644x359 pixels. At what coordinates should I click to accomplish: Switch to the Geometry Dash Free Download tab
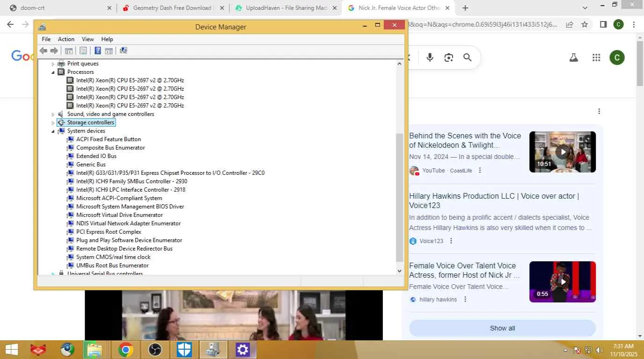(173, 8)
